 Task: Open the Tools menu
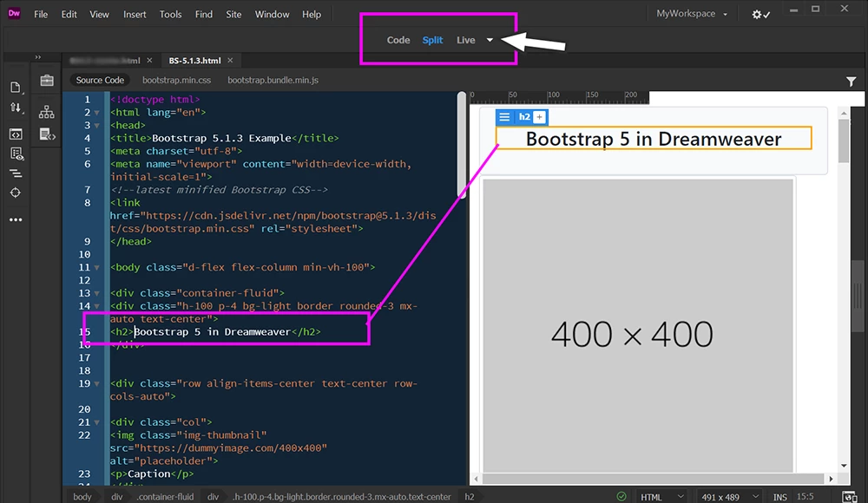pyautogui.click(x=170, y=15)
